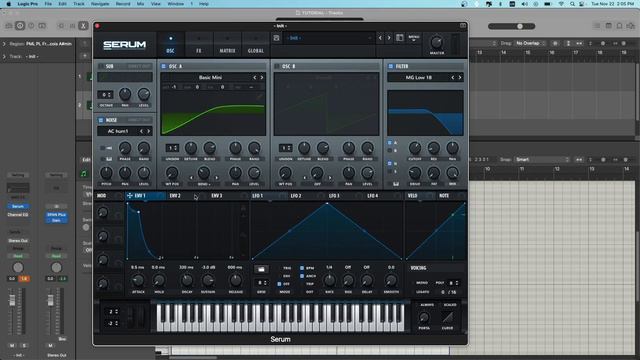
Task: Enable filter routing for oscillator A
Action: click(x=390, y=143)
